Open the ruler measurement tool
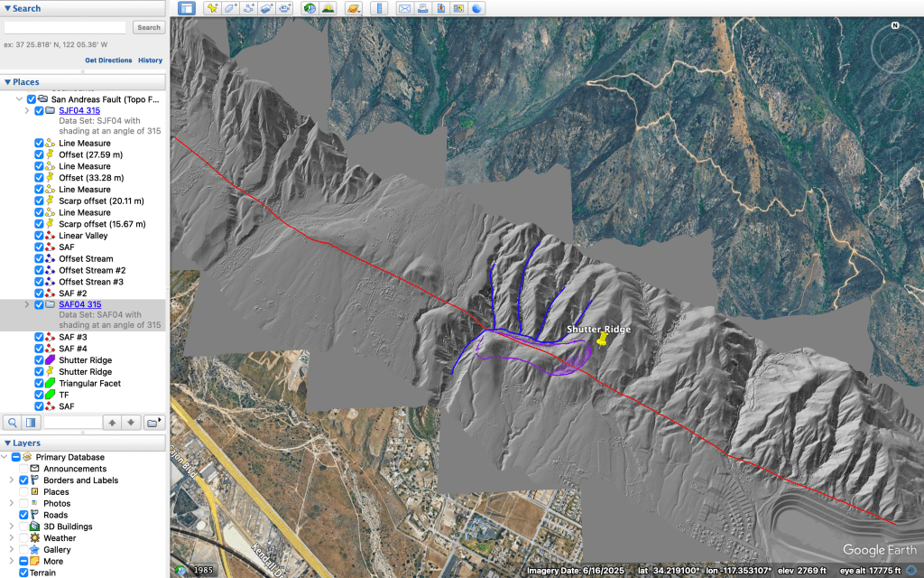This screenshot has height=578, width=924. 379,8
